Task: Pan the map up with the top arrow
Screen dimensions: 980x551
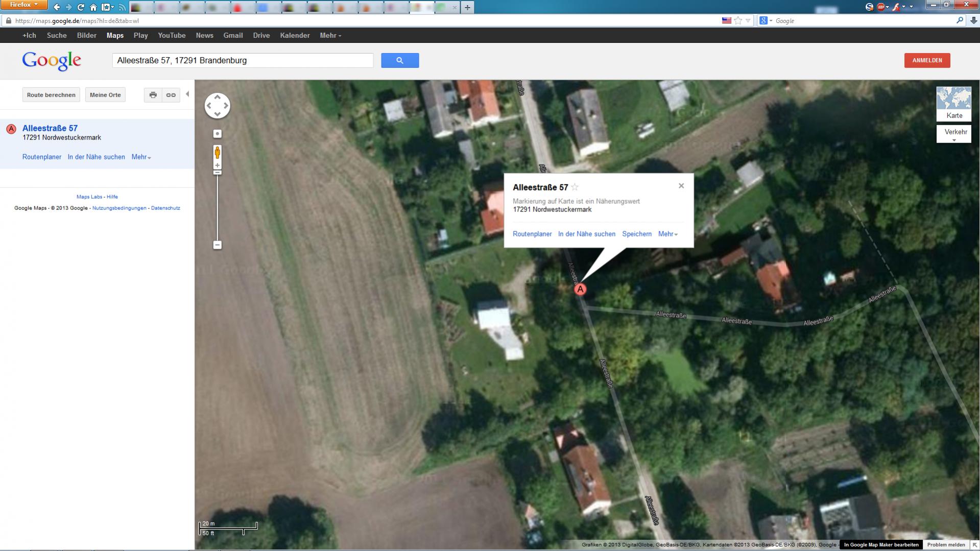Action: pos(218,97)
